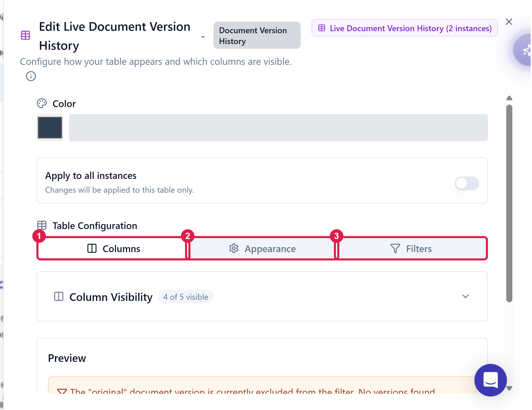Click the warning filter icon in Preview
This screenshot has height=410, width=532.
pyautogui.click(x=62, y=391)
